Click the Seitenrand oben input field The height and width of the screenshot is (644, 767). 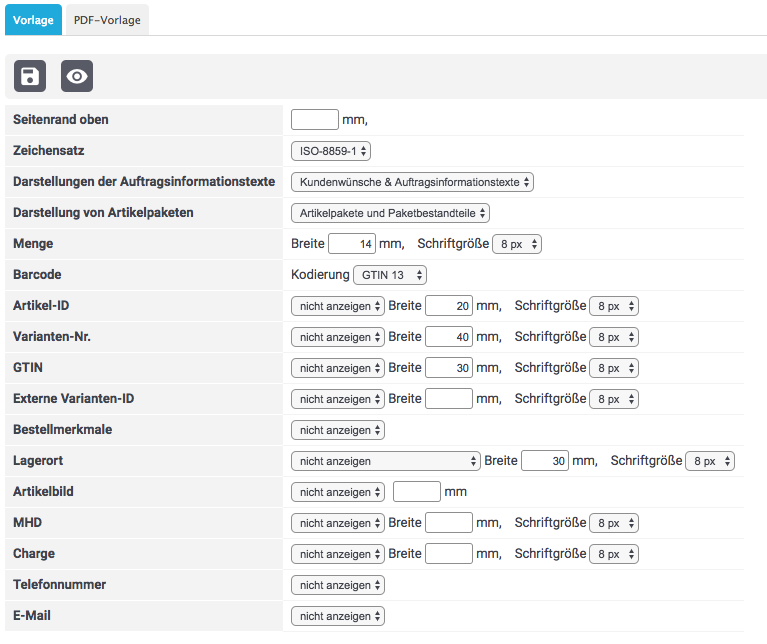point(314,120)
